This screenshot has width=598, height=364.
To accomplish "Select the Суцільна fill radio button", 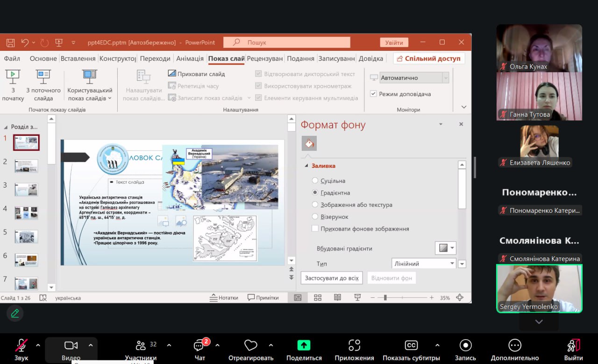I will click(315, 181).
